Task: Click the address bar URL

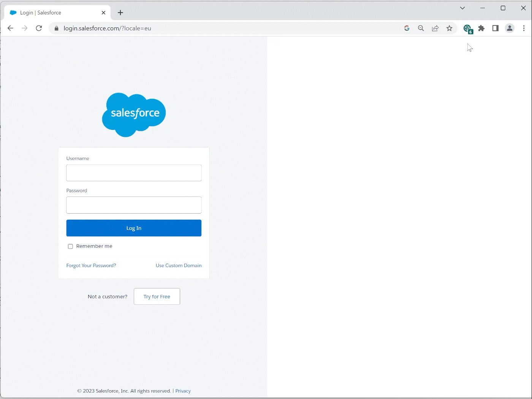Action: (x=107, y=28)
